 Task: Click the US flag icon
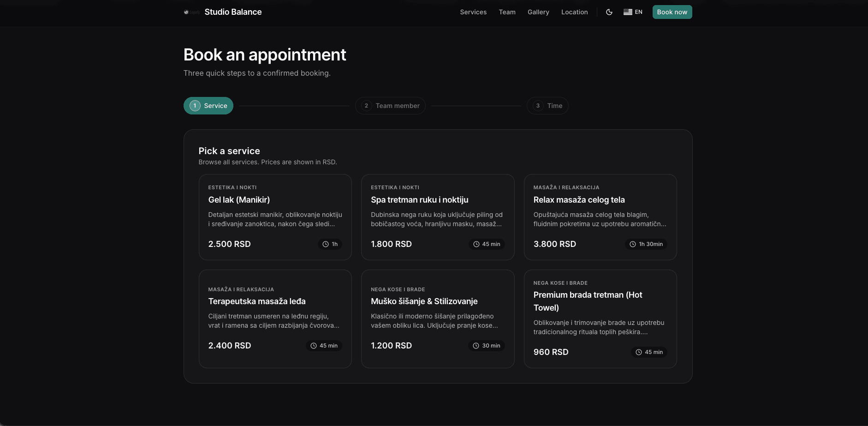pyautogui.click(x=628, y=12)
